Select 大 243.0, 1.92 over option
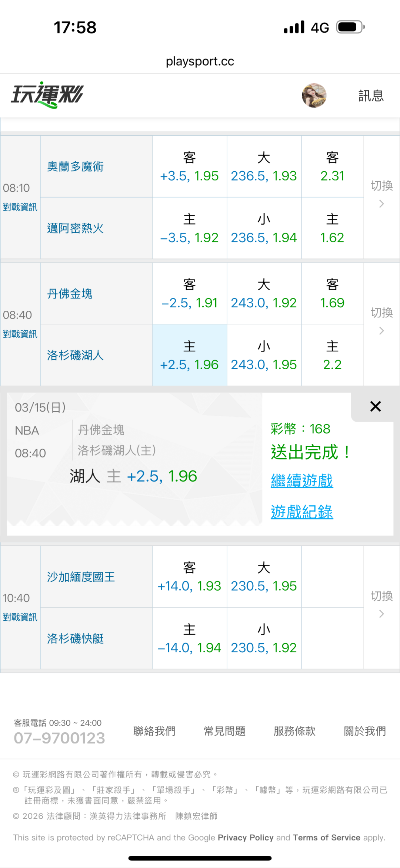The image size is (400, 868). [x=264, y=294]
